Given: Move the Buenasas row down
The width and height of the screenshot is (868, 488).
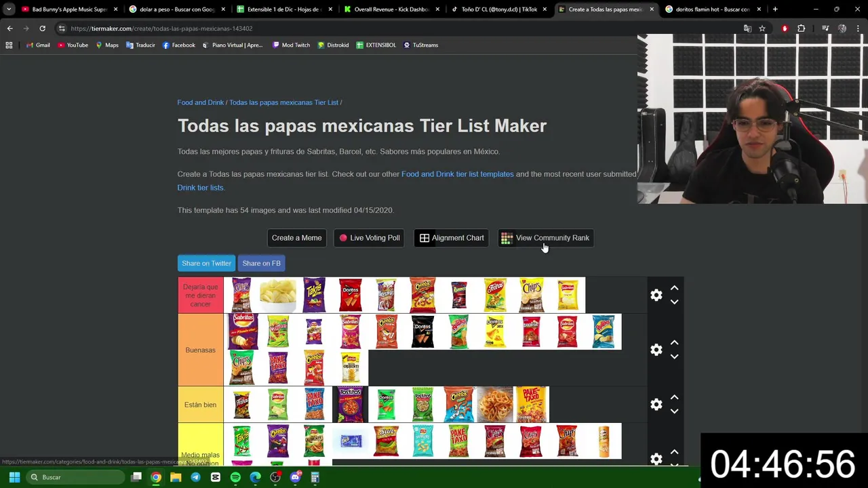Looking at the screenshot, I should click(x=674, y=357).
